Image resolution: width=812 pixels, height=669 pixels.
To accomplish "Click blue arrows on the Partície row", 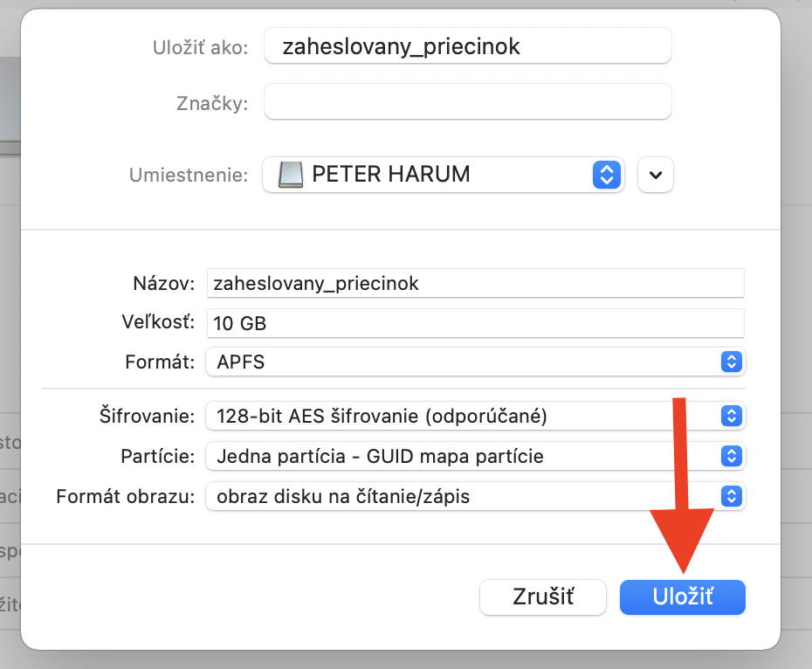I will tap(731, 456).
